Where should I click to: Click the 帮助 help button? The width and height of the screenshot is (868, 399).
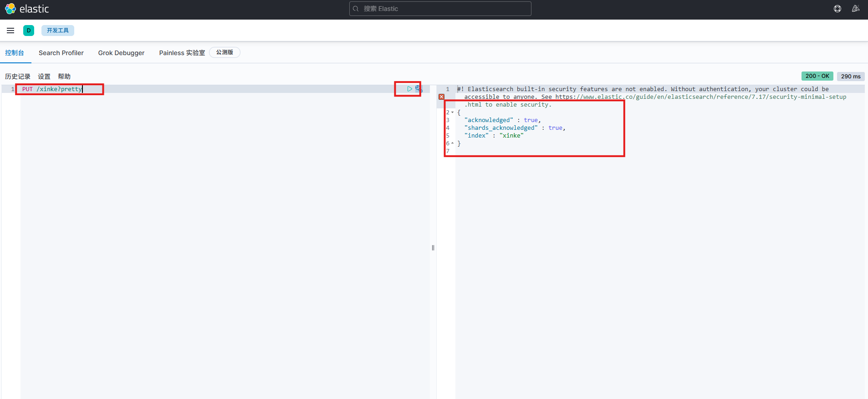(x=64, y=77)
